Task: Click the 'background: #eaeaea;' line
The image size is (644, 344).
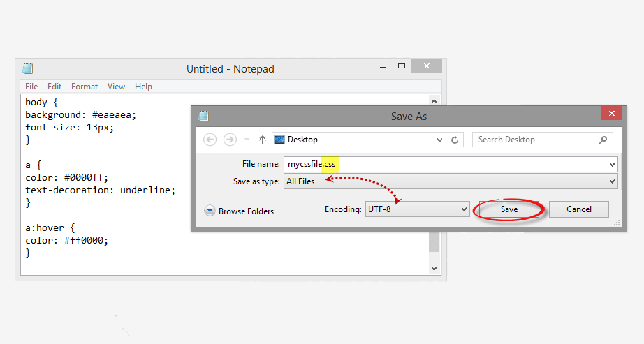Action: [80, 115]
